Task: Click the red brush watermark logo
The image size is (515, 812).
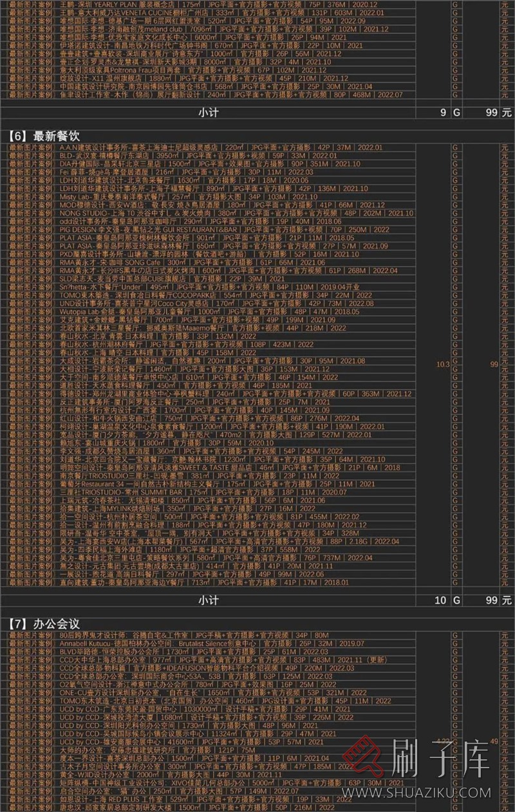Action: (x=364, y=767)
